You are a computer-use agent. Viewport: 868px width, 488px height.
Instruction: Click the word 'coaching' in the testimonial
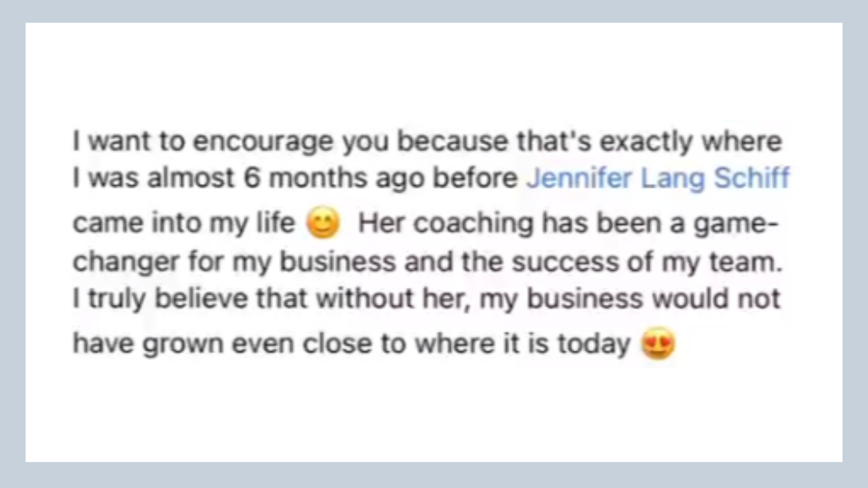[473, 223]
